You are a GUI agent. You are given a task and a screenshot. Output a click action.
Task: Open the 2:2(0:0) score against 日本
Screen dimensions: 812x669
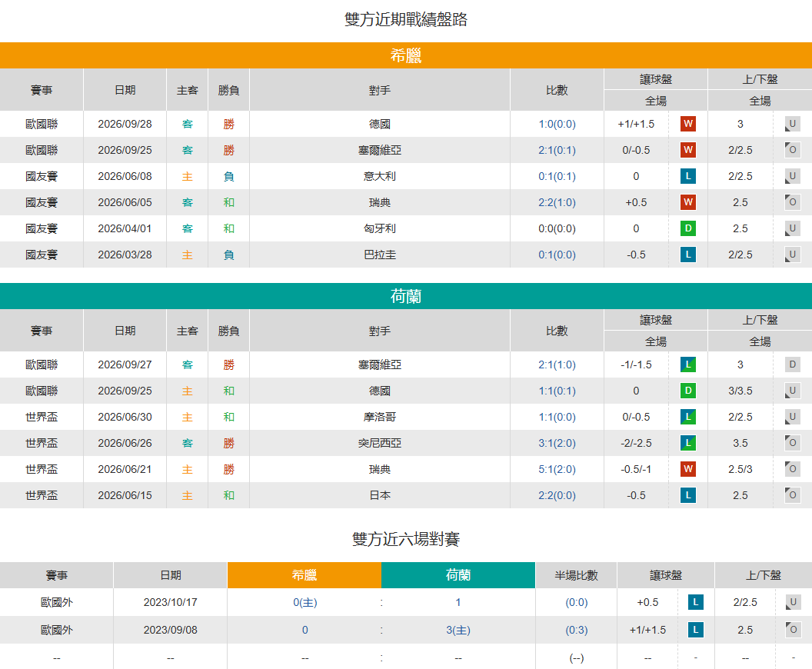click(x=557, y=495)
